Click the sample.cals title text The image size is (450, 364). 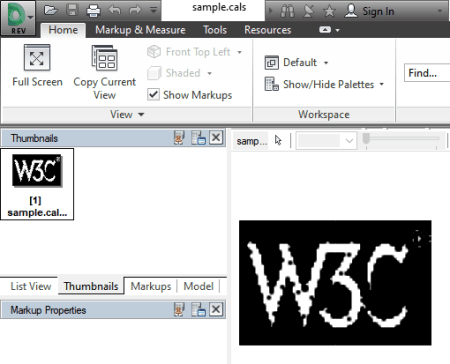219,7
